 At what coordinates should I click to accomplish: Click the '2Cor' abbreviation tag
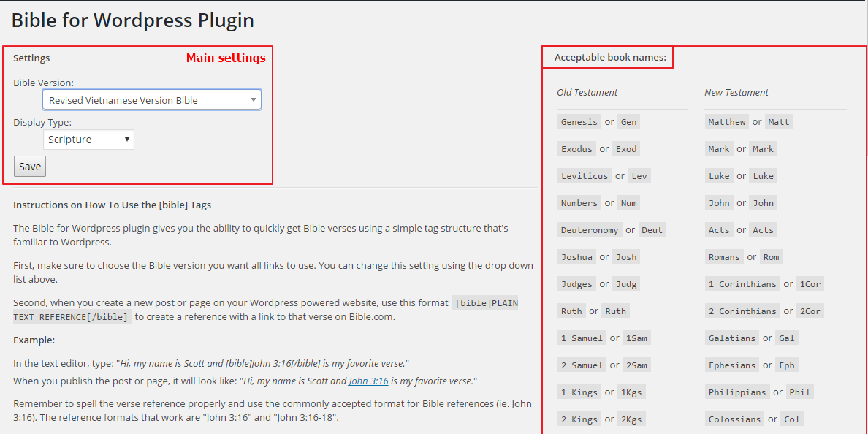click(x=810, y=312)
